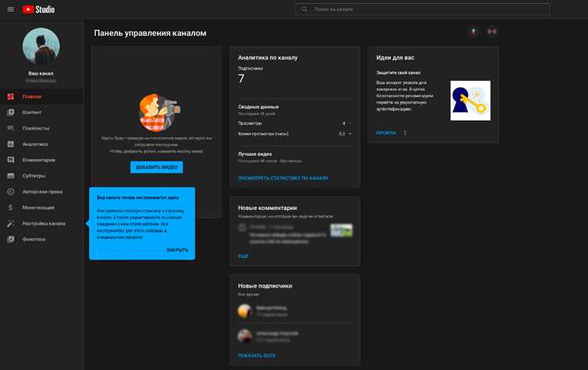Click the Контент sidebar icon
Screen dimensions: 588x370
coord(10,112)
